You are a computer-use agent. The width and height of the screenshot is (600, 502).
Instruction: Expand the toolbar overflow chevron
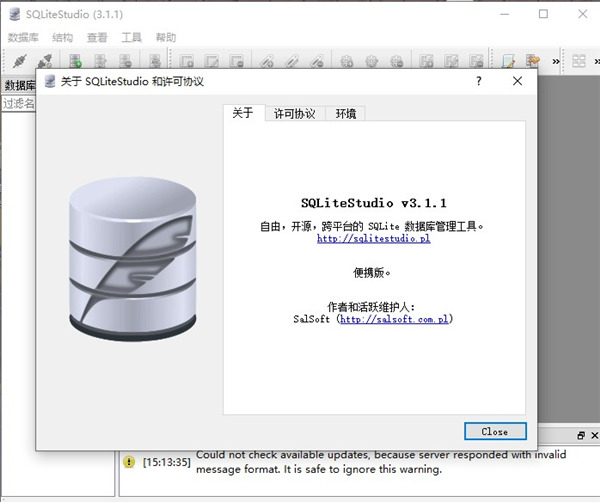(x=554, y=61)
